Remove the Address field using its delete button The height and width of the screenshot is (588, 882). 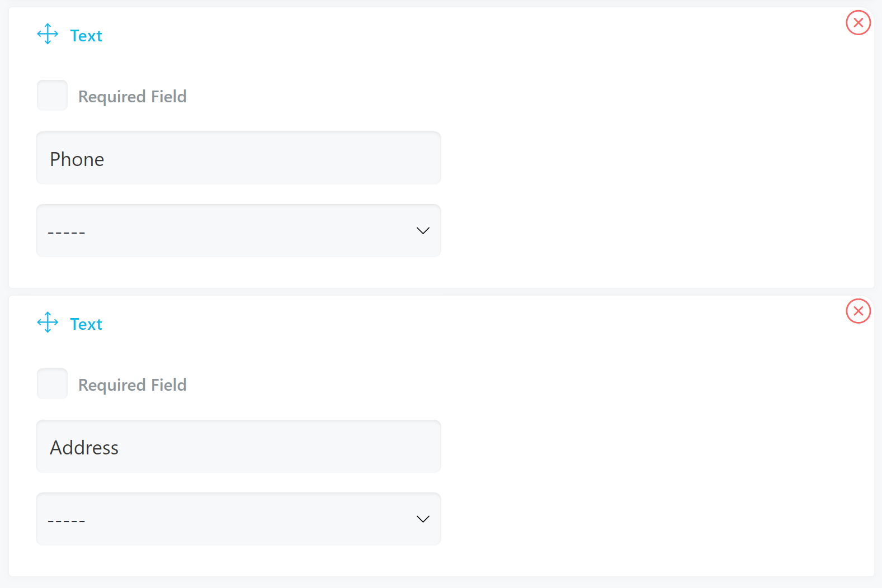coord(858,311)
